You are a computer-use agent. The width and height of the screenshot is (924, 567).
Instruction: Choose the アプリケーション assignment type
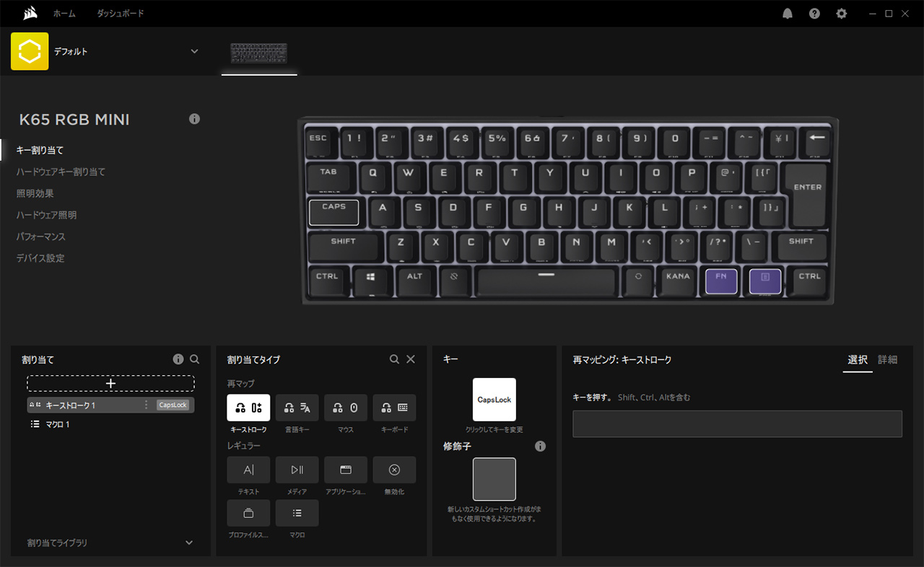[346, 470]
